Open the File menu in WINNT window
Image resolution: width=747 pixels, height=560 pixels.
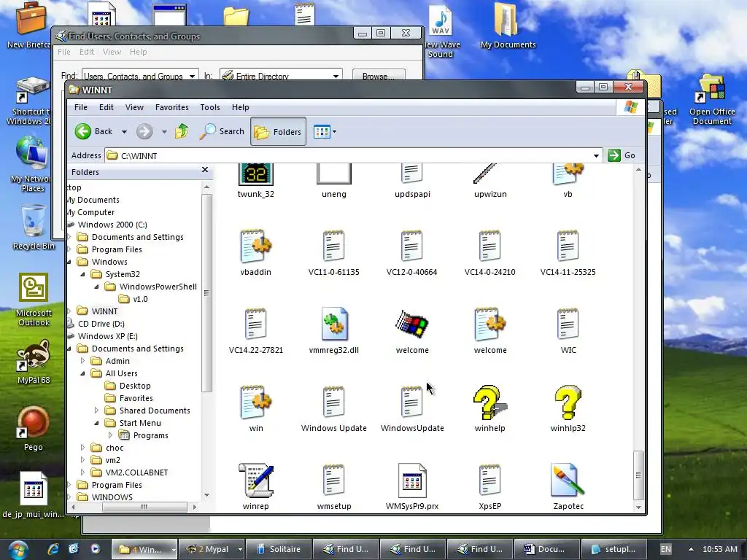(x=80, y=107)
